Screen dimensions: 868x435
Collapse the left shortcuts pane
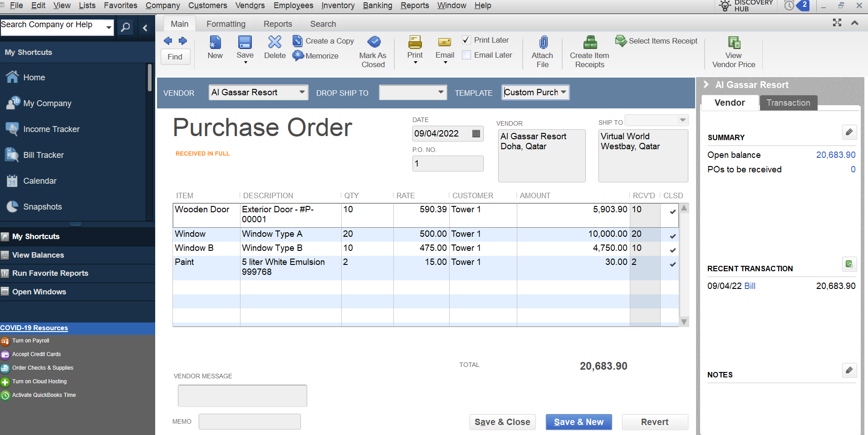[x=145, y=28]
